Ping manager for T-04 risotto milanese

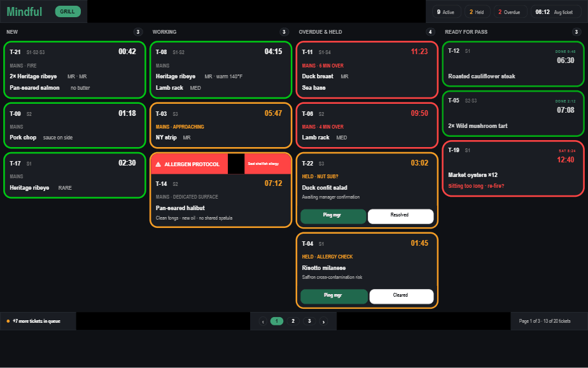pos(333,296)
